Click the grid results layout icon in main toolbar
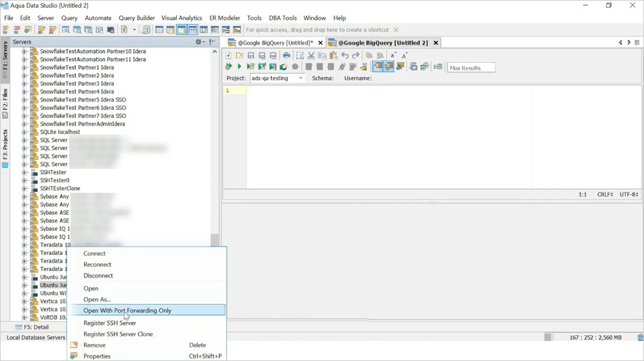Viewport: 644px width, 361px height. click(x=192, y=30)
